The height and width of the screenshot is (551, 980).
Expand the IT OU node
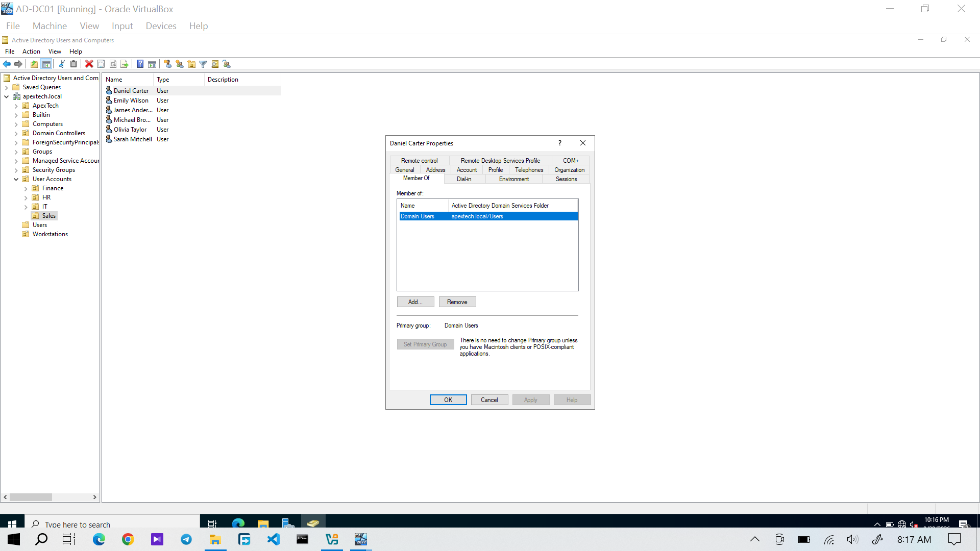click(26, 207)
